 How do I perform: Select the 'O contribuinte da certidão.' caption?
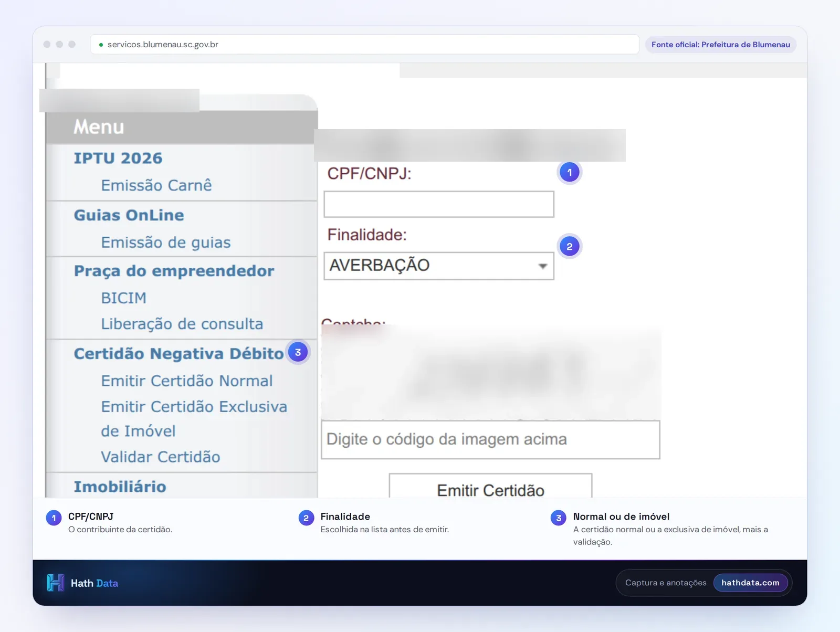(120, 529)
